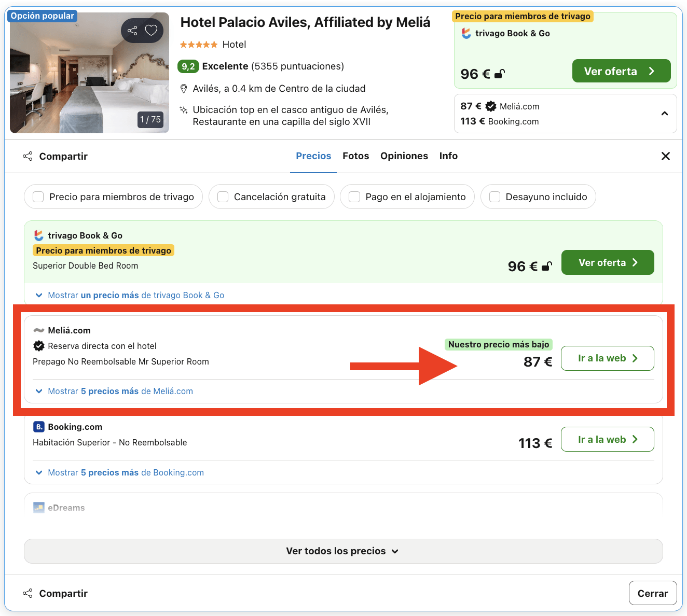The width and height of the screenshot is (687, 616).
Task: Collapse the 87 € Meliá.com price summary box
Action: coord(665,113)
